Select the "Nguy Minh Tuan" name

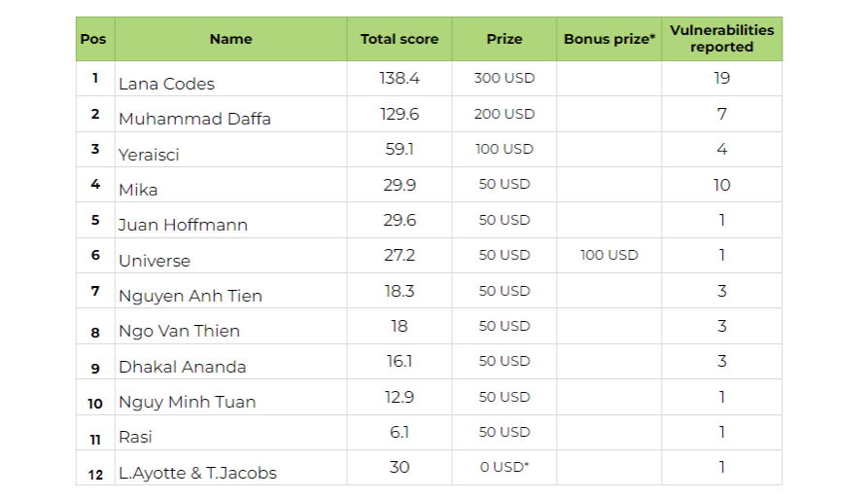[187, 402]
